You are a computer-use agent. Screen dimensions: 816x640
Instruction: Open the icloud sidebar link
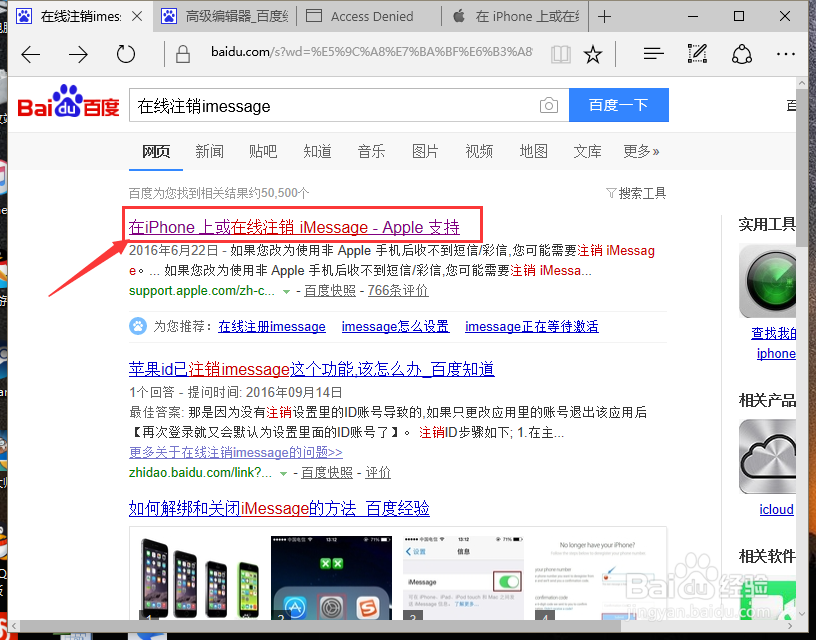pos(776,509)
